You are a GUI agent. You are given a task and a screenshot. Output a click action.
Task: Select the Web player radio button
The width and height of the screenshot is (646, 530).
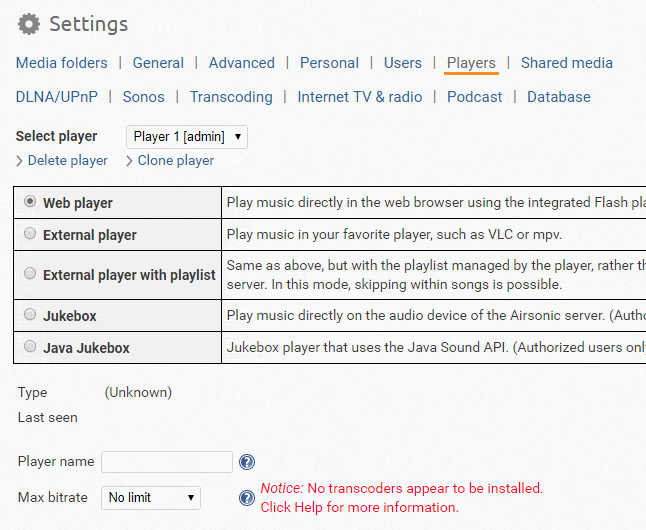point(31,202)
